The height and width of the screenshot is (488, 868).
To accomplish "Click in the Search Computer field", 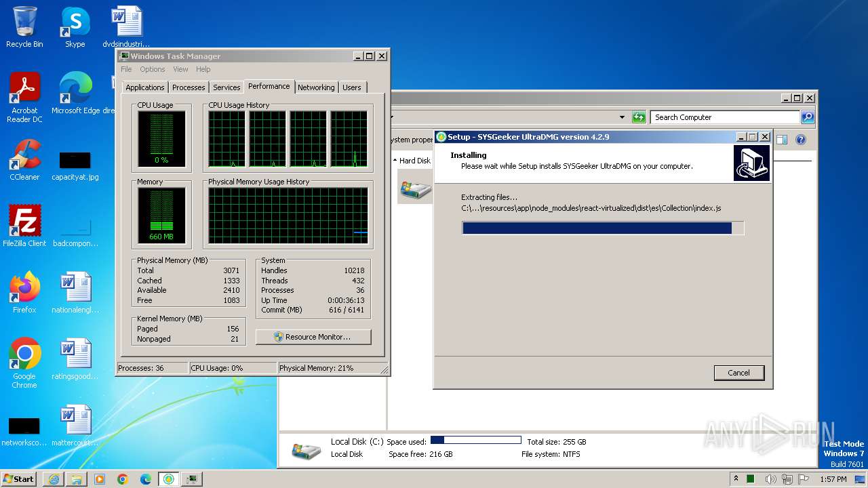I will click(725, 117).
